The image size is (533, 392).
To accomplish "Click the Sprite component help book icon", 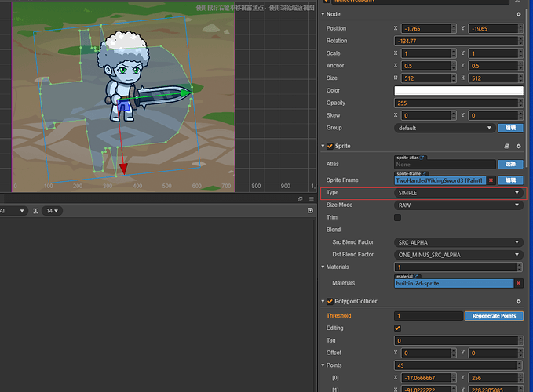I will (x=507, y=146).
